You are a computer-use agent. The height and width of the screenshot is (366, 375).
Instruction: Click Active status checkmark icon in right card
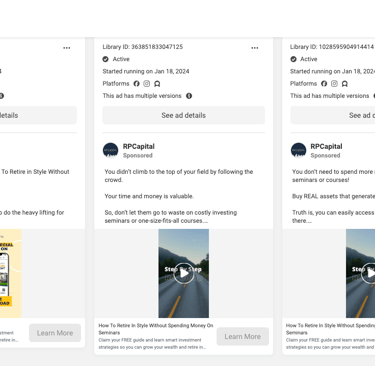[293, 59]
